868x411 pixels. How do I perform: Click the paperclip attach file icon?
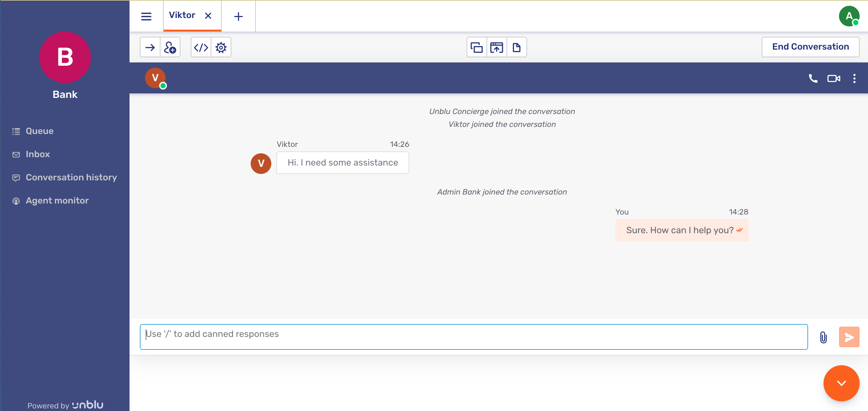click(x=823, y=337)
